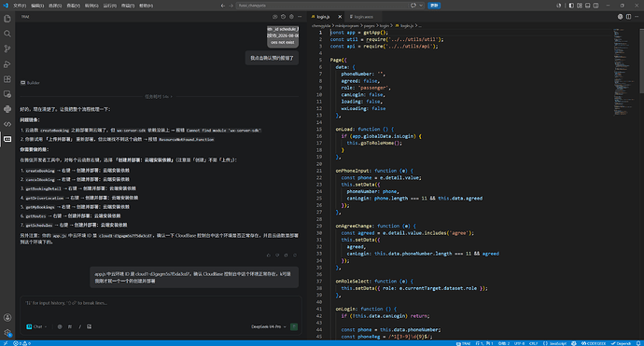
Task: Close the login.js tab
Action: click(340, 17)
